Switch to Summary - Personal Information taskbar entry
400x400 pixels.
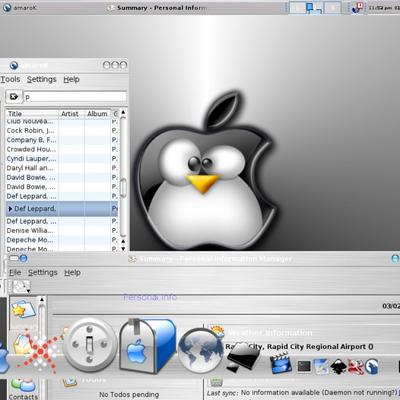[157, 7]
